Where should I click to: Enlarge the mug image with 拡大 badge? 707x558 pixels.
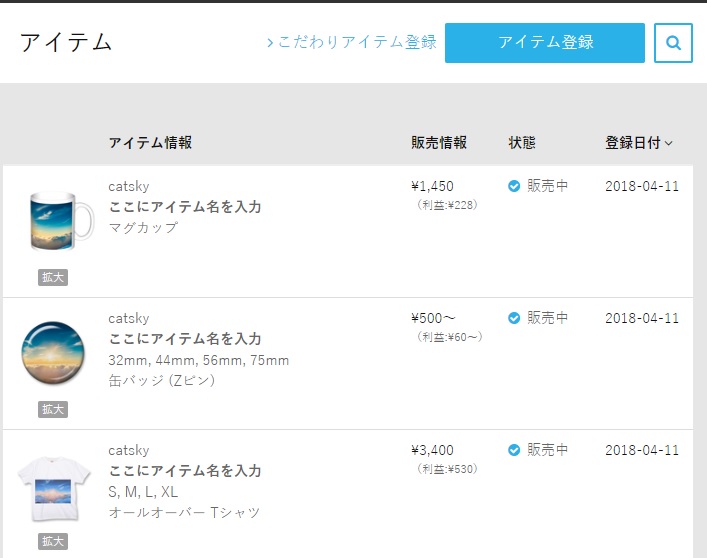(53, 277)
